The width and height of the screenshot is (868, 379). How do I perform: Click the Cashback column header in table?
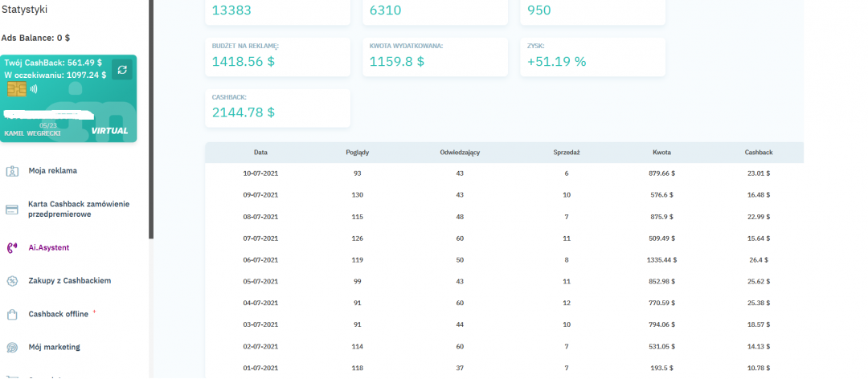coord(757,152)
